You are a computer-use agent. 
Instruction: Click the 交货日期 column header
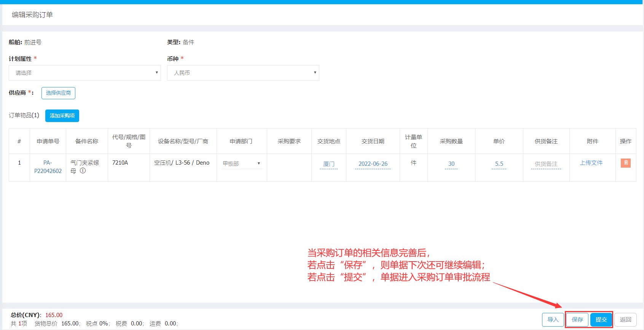[x=373, y=141]
